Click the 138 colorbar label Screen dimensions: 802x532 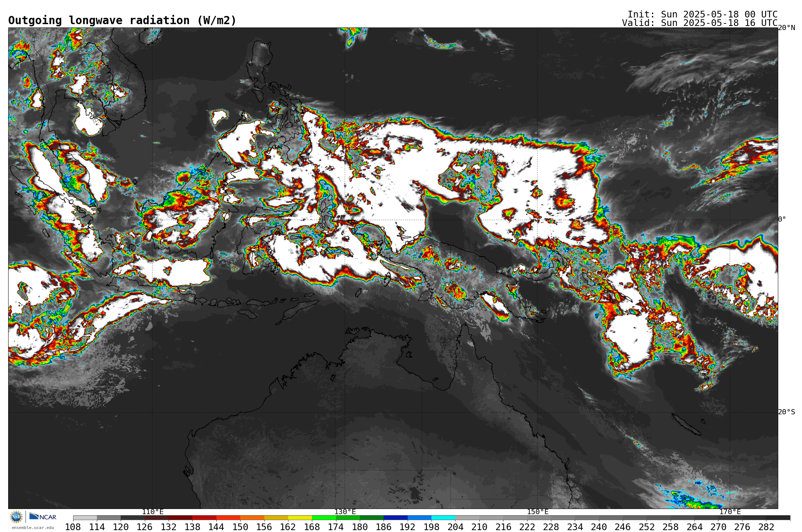coord(192,527)
